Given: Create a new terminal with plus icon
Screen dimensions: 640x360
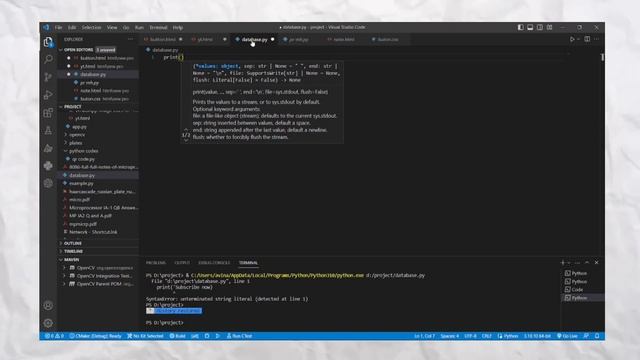Looking at the screenshot, I should [x=563, y=262].
